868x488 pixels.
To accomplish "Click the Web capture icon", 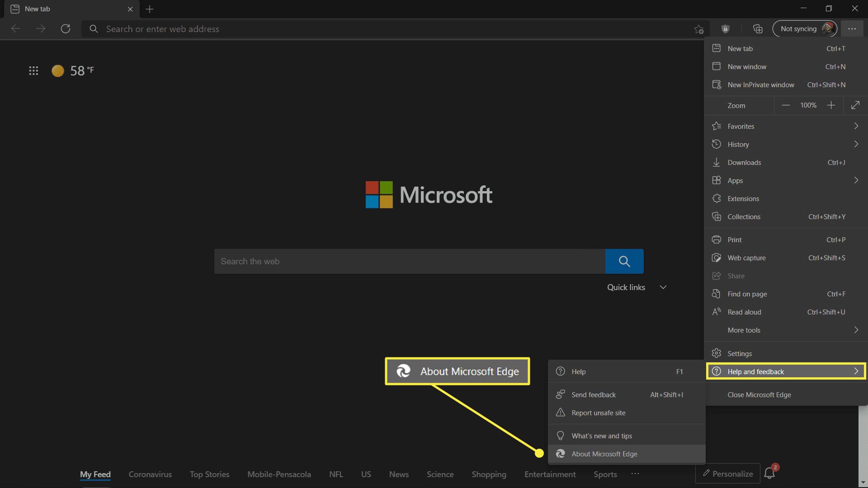I will coord(717,258).
